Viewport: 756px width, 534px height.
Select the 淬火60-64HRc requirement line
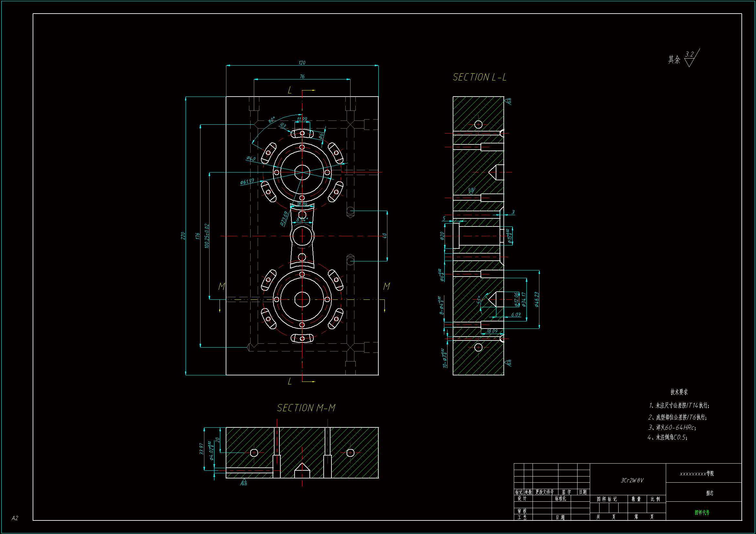click(672, 427)
